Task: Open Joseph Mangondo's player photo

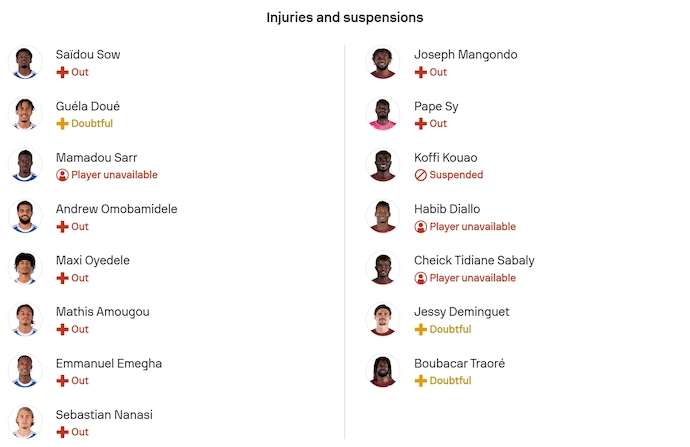Action: tap(384, 62)
